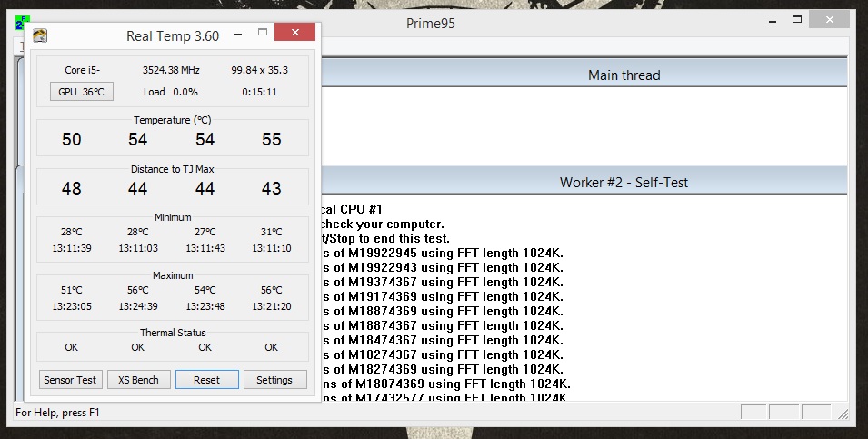Click the Real Temp maximize button
The width and height of the screenshot is (868, 439).
point(263,34)
